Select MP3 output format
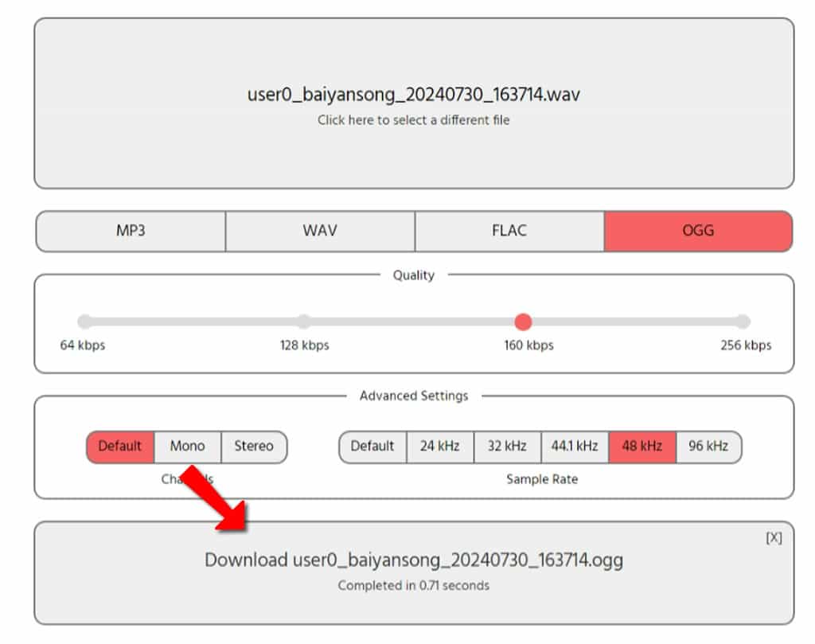815x644 pixels. [x=131, y=231]
